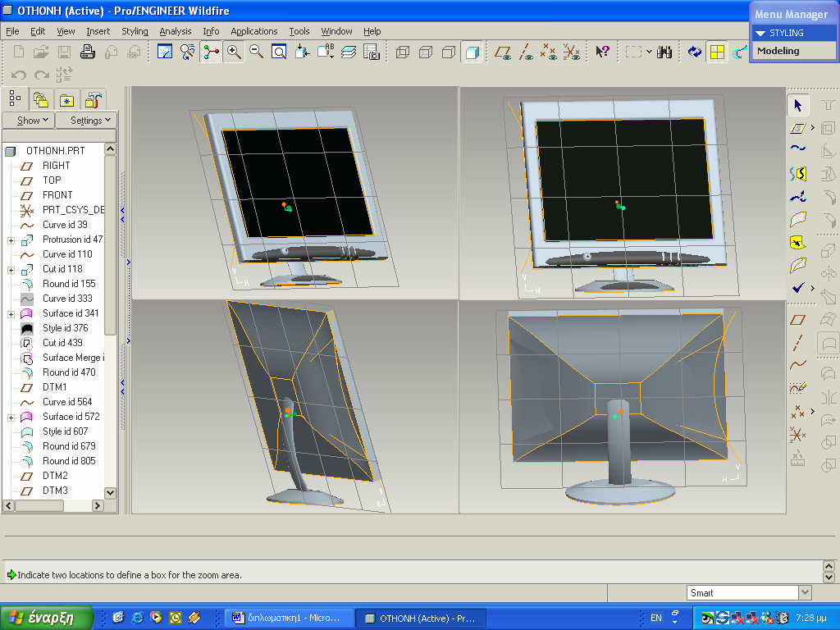Viewport: 840px width, 630px height.
Task: Click the Repaint screen icon
Action: (165, 52)
